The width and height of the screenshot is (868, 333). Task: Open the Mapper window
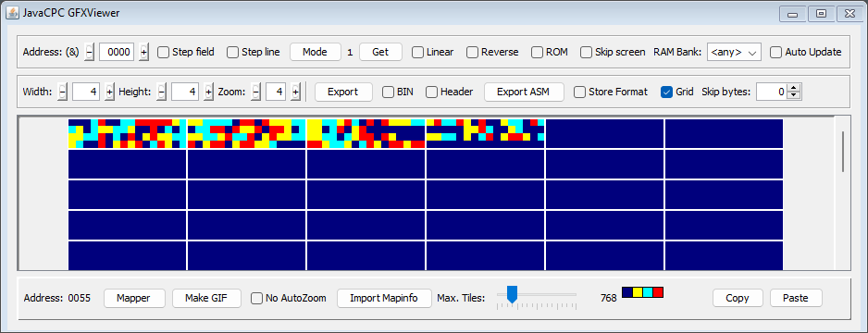pos(134,298)
